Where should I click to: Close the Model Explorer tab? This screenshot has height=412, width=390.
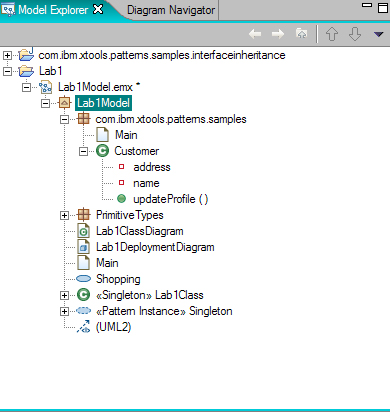pos(98,9)
